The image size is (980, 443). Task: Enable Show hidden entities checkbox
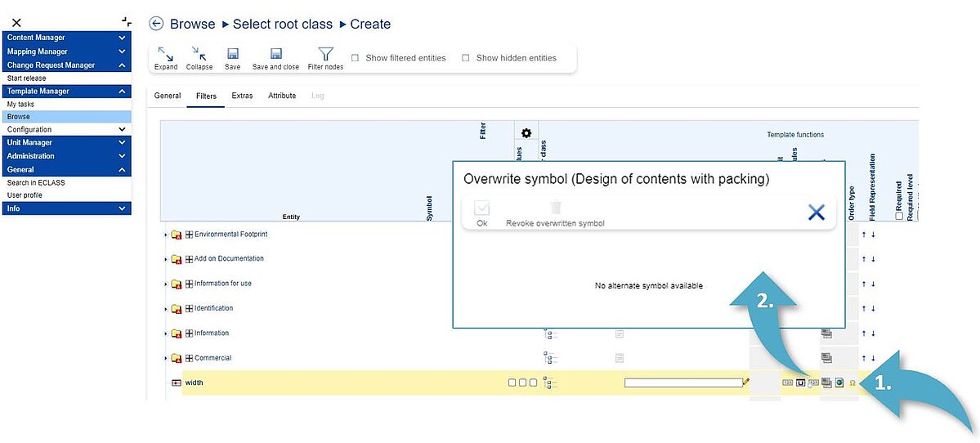pos(466,58)
